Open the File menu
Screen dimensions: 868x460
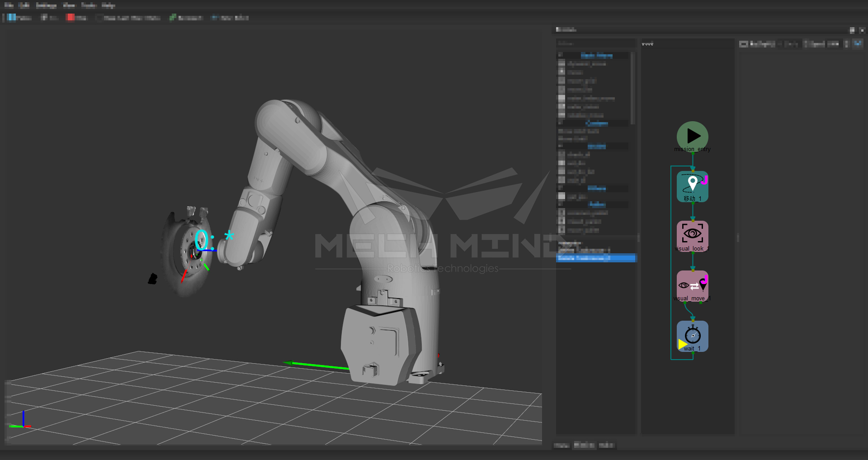click(9, 5)
